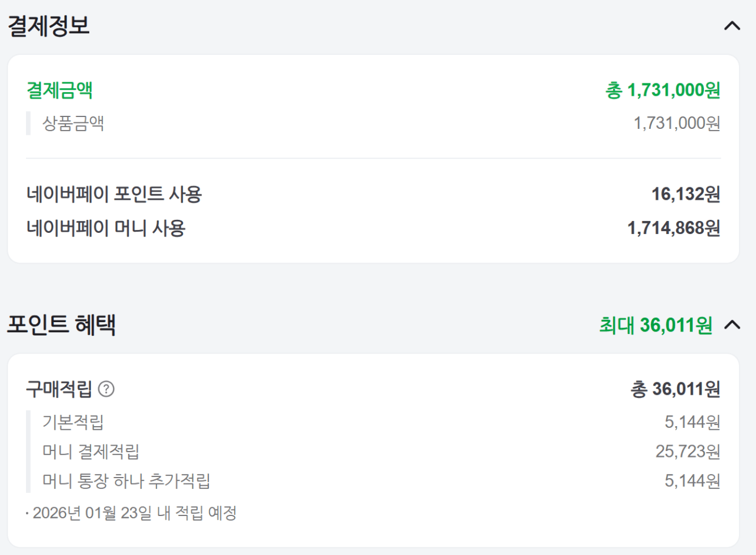The image size is (756, 555).
Task: Click the 총 36,011원 accrual total
Action: click(x=675, y=389)
